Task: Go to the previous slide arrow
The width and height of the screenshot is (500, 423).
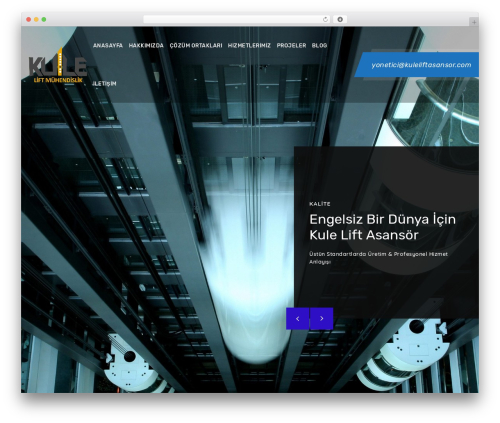Action: point(297,319)
